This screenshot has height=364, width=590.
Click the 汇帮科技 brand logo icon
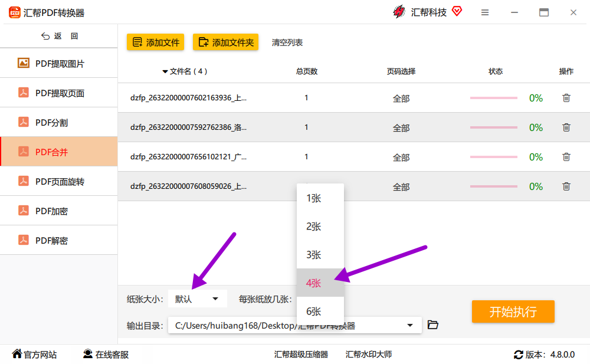pos(399,12)
